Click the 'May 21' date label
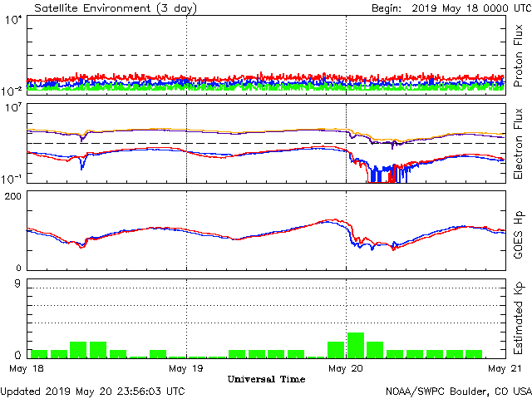This screenshot has width=532, height=399. click(505, 368)
